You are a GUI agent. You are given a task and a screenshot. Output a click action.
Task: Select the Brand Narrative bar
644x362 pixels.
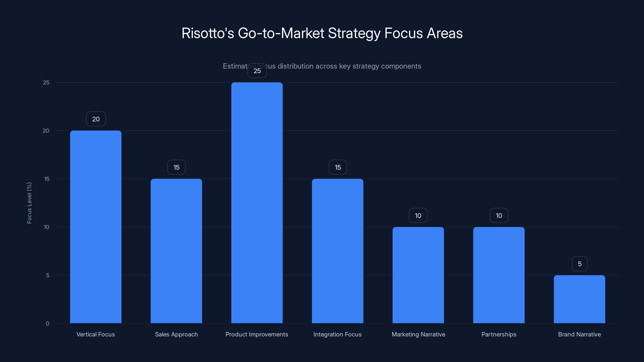(579, 300)
